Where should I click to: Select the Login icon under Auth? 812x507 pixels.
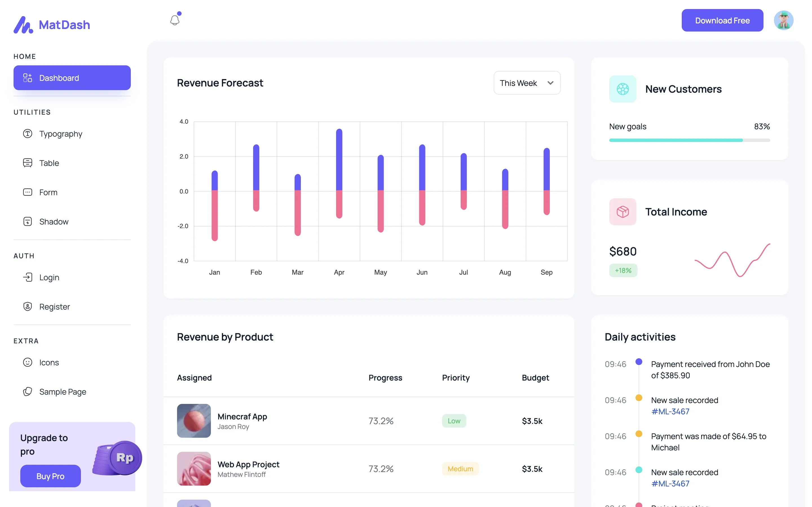tap(28, 277)
